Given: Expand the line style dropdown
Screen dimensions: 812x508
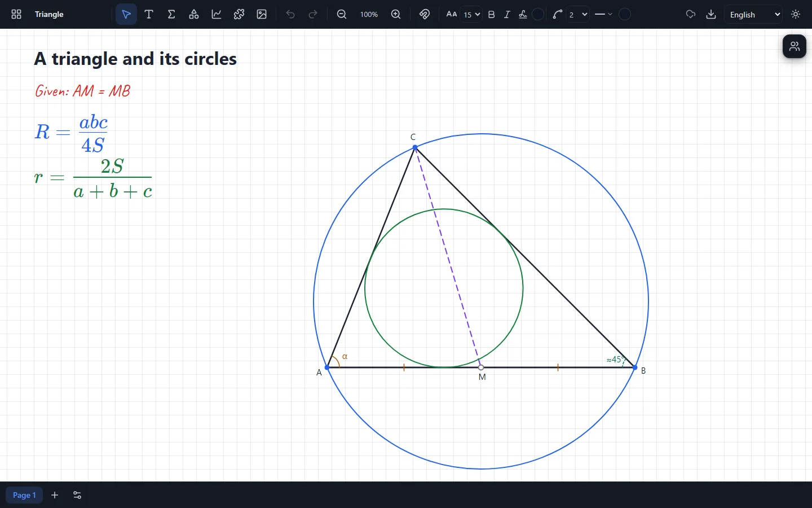Looking at the screenshot, I should [603, 14].
